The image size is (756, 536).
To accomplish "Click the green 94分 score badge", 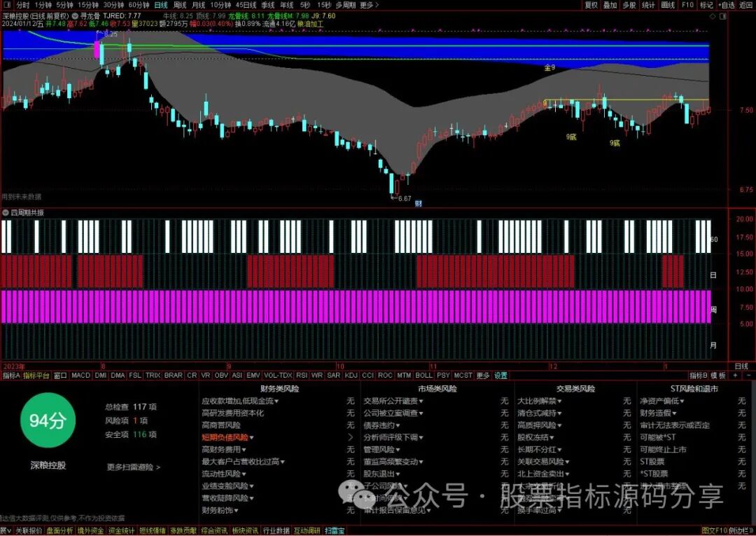I will point(48,420).
